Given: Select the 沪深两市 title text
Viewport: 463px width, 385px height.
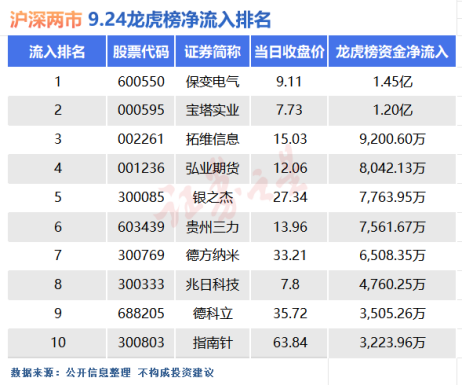Looking at the screenshot, I should tap(46, 19).
